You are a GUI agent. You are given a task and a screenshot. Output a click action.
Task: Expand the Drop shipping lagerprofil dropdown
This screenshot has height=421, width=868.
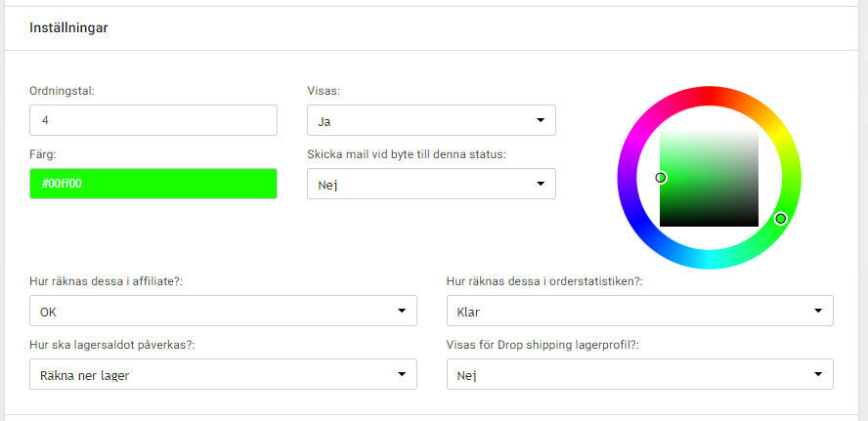point(638,374)
